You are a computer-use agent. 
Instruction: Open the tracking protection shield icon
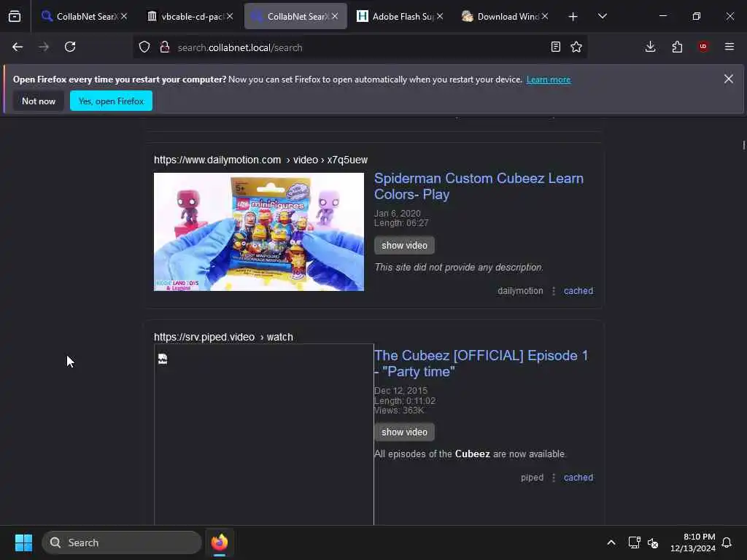(x=144, y=47)
